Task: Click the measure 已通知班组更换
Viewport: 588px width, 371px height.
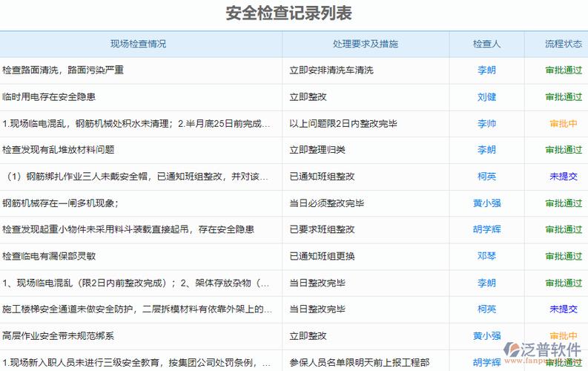Action: pos(322,256)
